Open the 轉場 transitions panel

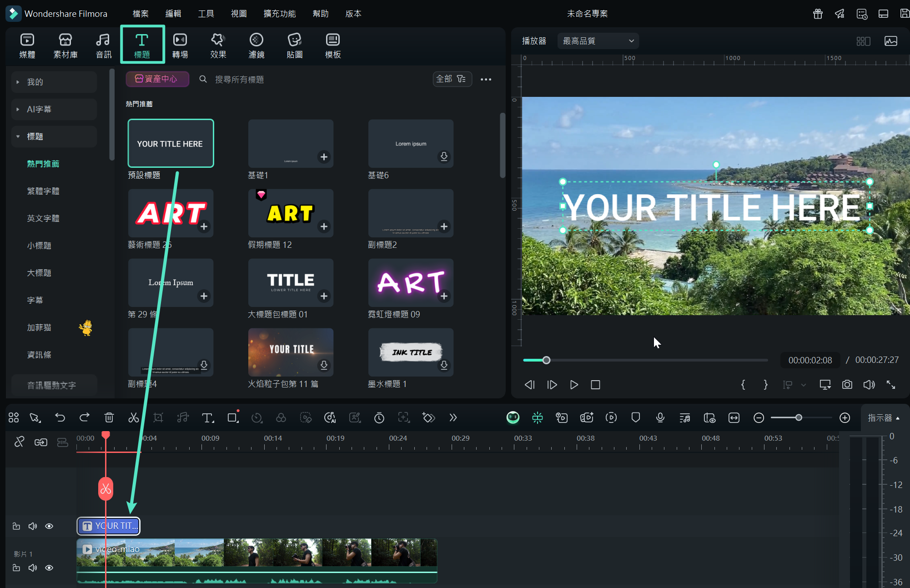180,45
